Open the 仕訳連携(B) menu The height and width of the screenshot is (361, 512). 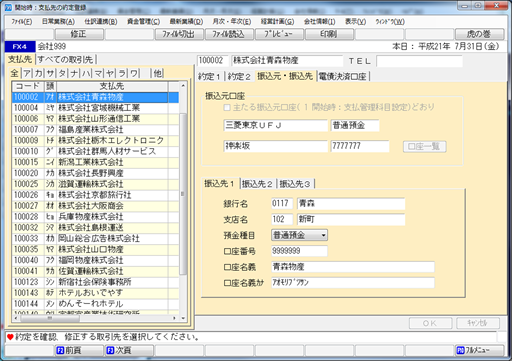101,22
